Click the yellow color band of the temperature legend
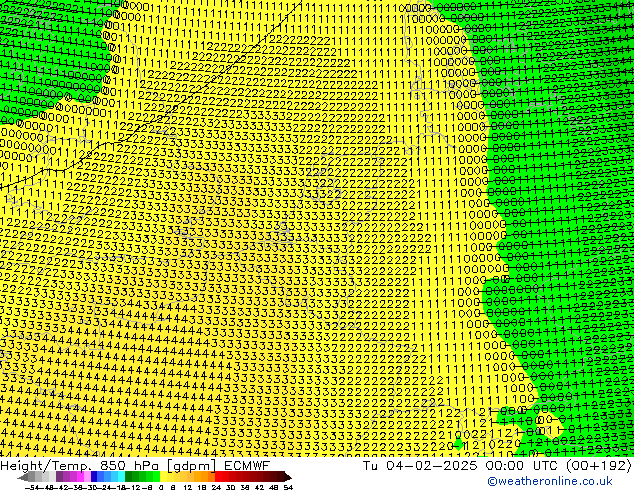 163,477
